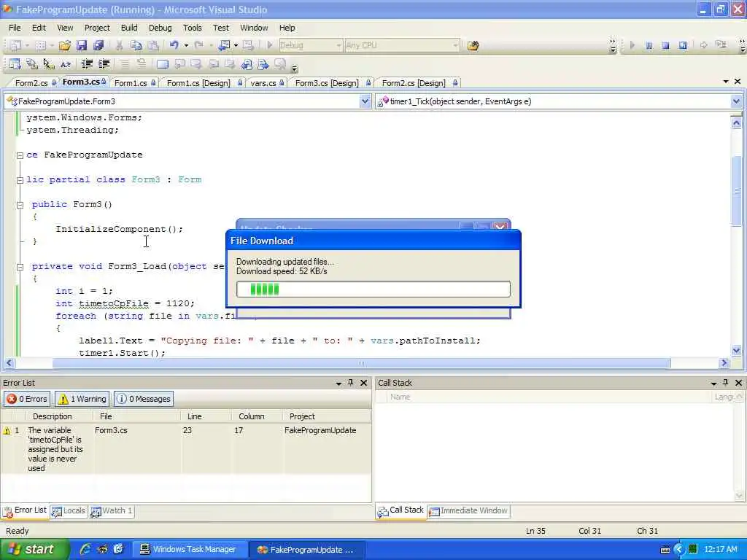Click the Navigate Backward icon
This screenshot has width=747, height=560.
224,45
